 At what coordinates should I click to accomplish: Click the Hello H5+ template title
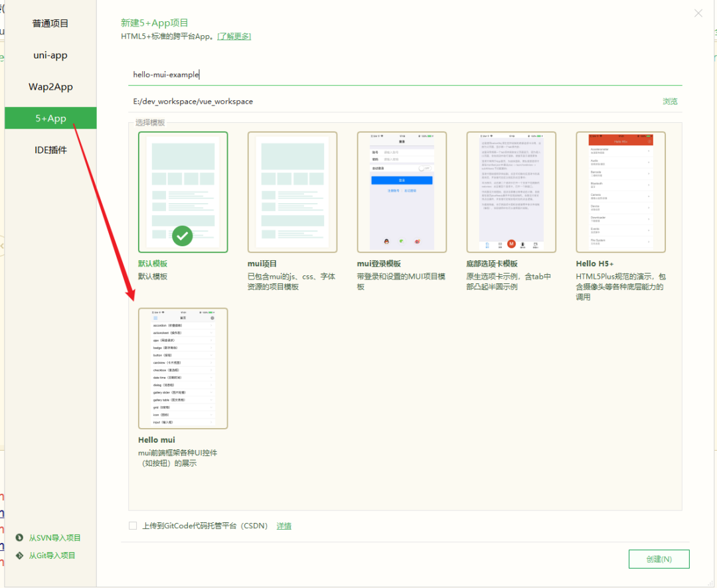coord(594,263)
